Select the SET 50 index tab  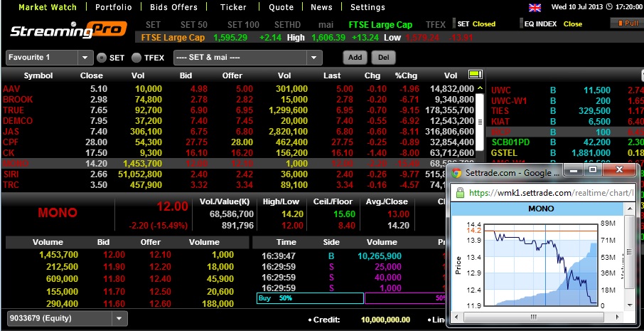[x=194, y=25]
